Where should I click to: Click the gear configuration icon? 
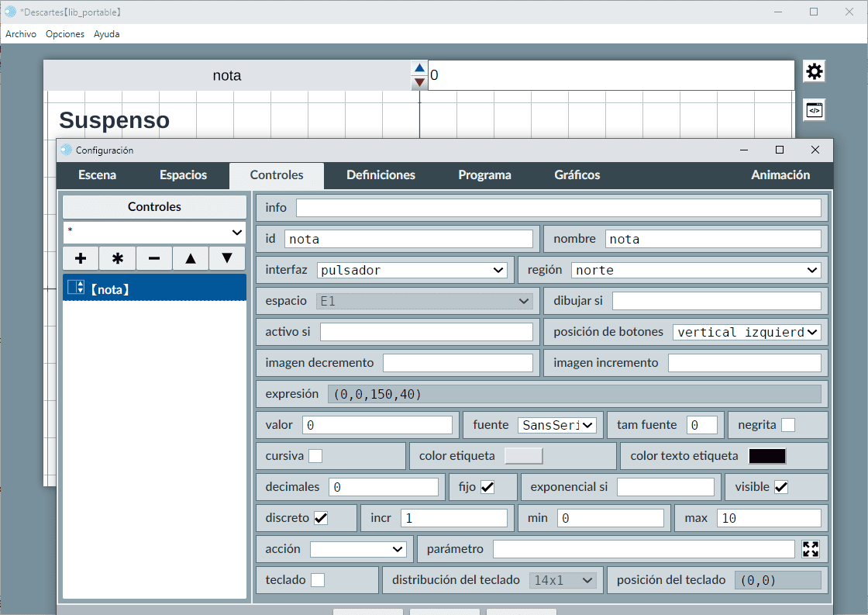(x=814, y=72)
